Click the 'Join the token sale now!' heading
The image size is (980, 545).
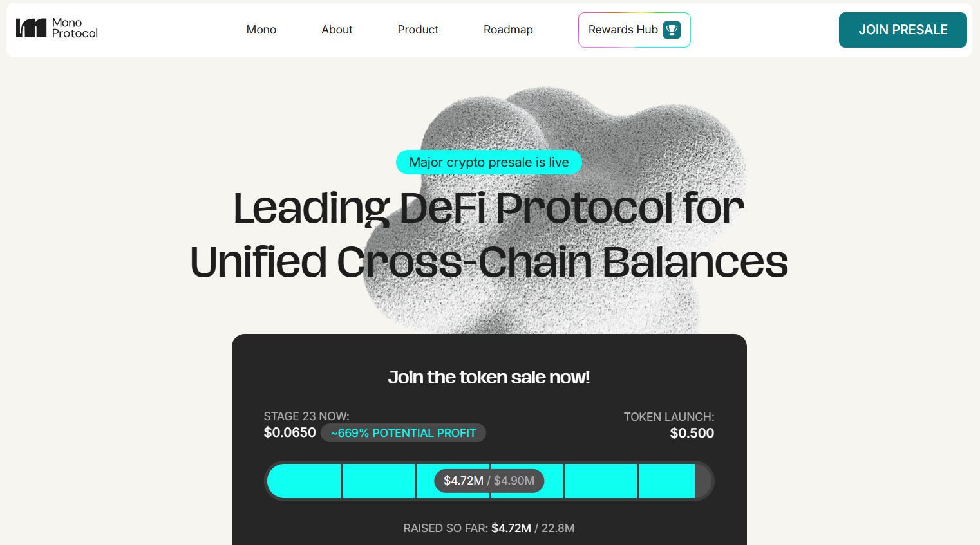pyautogui.click(x=489, y=377)
